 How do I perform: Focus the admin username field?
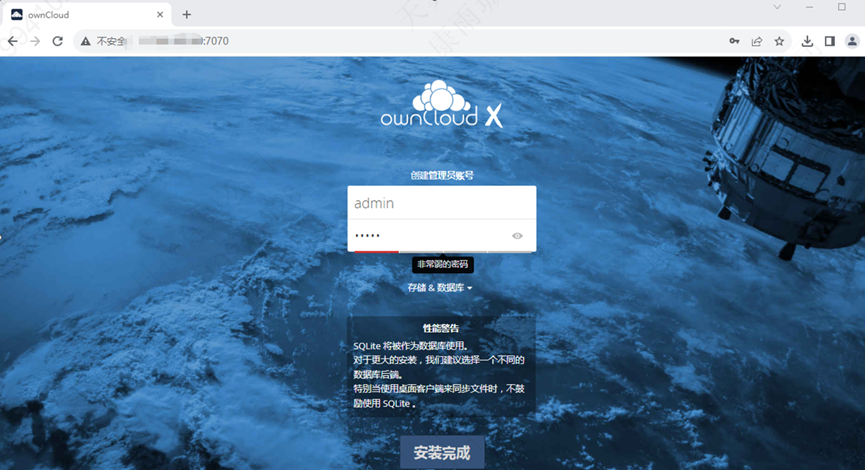[442, 203]
